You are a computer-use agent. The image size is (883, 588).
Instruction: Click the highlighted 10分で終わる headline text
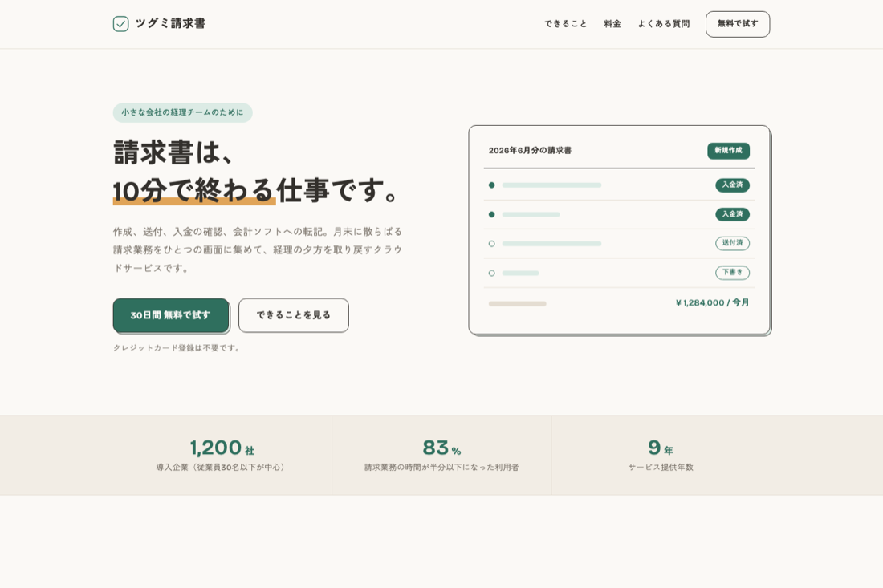tap(193, 191)
